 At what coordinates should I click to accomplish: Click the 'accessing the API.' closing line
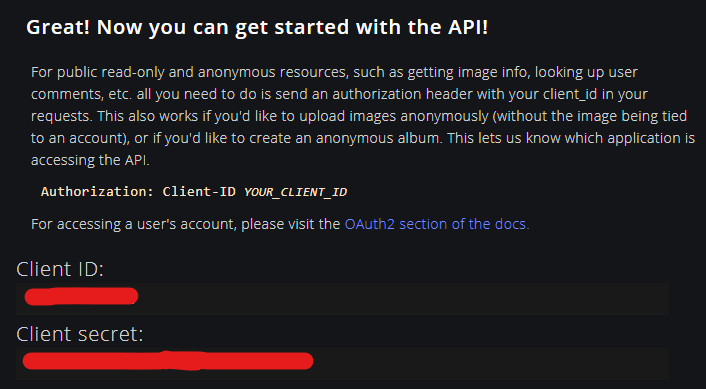pyautogui.click(x=90, y=160)
